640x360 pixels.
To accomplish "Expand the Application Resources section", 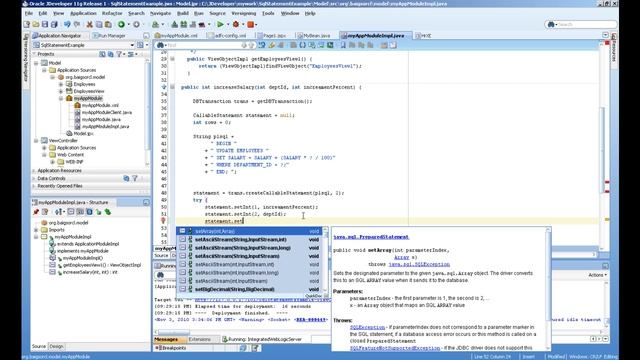I will [x=34, y=171].
